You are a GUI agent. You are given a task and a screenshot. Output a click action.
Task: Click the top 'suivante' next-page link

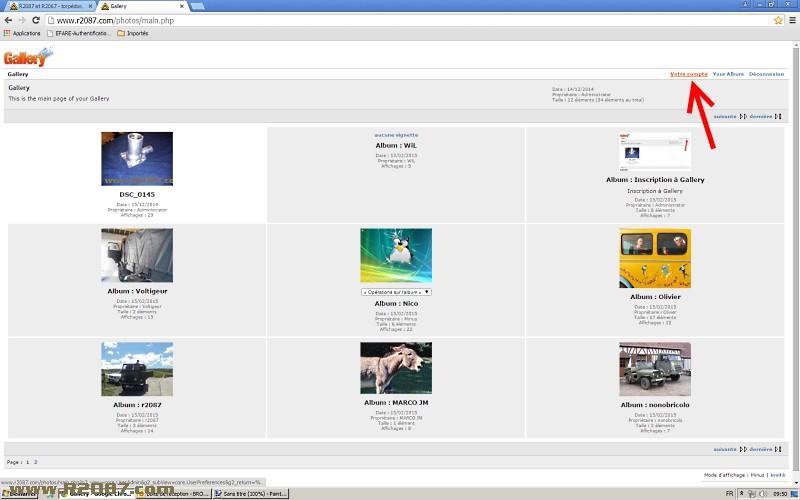point(725,116)
